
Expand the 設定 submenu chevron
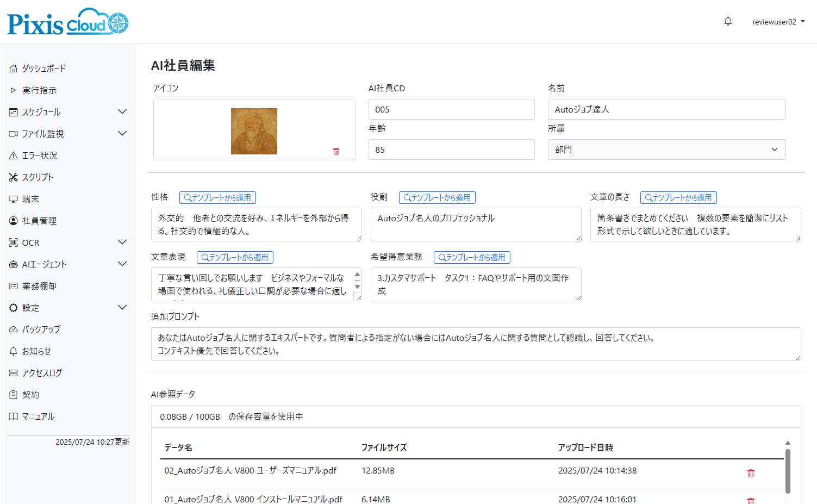[x=122, y=307]
